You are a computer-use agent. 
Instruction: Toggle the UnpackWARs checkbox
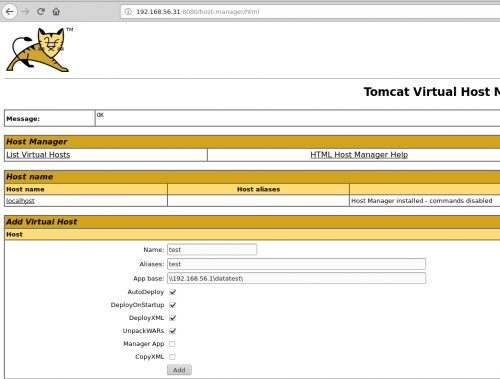172,331
